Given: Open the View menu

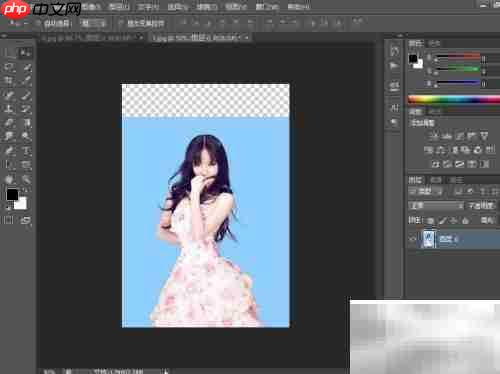Looking at the screenshot, I should pyautogui.click(x=236, y=7).
